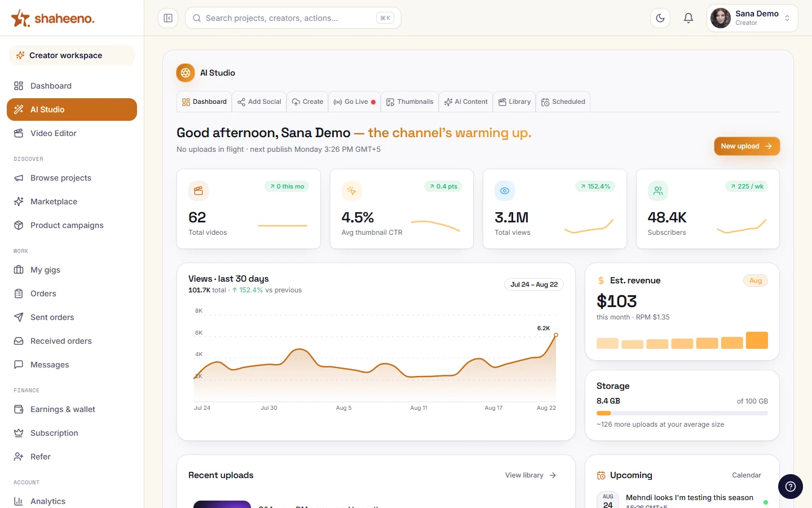Switch to the Thumbnails tab

(x=410, y=102)
